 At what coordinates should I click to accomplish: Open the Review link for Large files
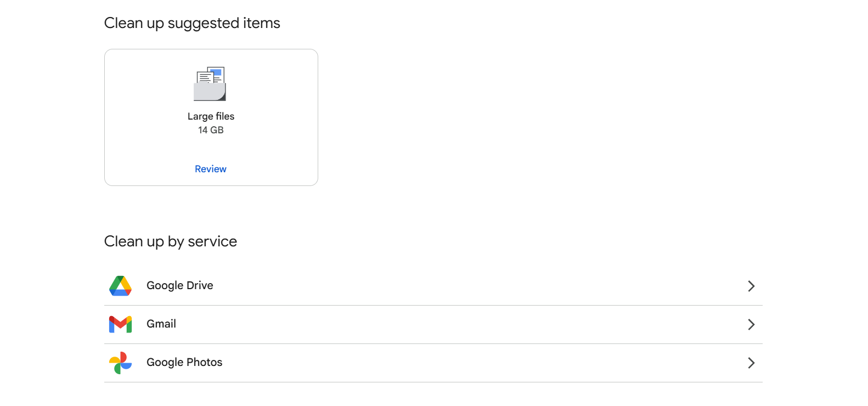211,169
